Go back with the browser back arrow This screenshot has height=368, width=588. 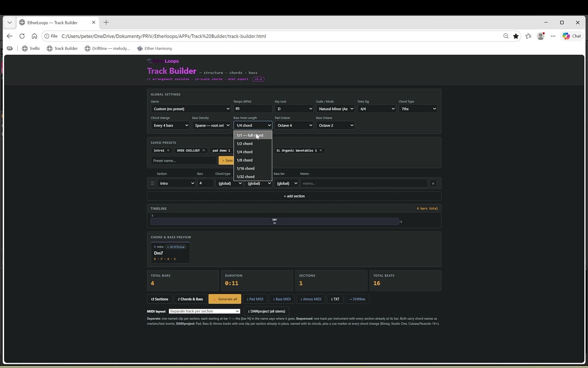point(10,36)
